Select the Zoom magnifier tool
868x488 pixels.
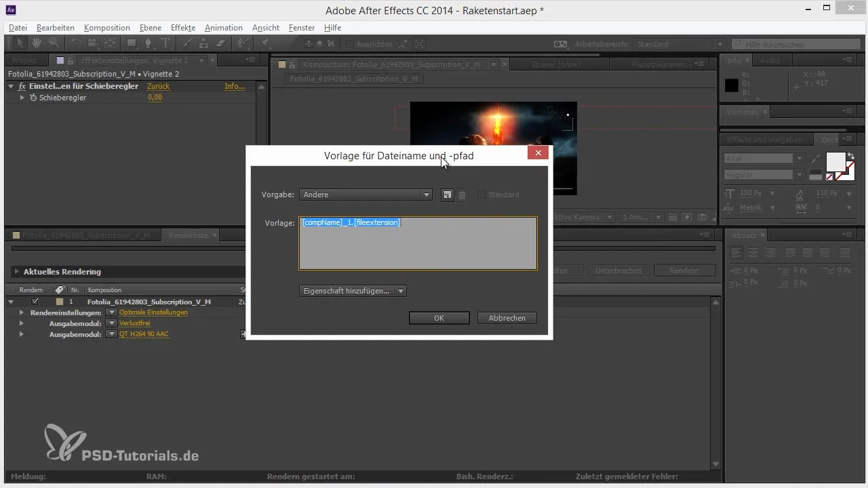tap(54, 43)
